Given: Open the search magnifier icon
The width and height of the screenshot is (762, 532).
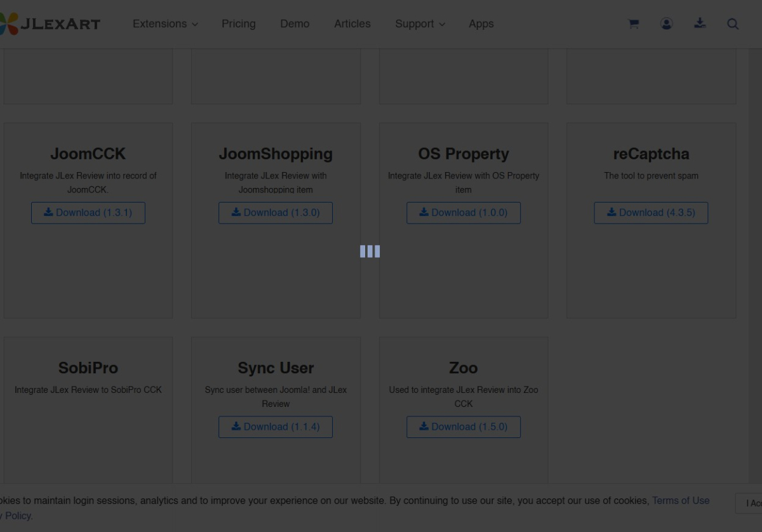Looking at the screenshot, I should click(x=733, y=24).
